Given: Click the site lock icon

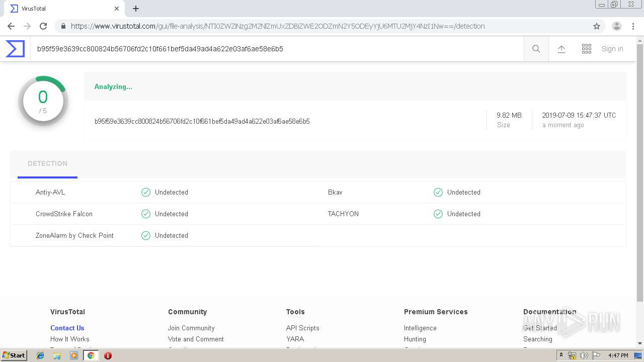Looking at the screenshot, I should (63, 26).
